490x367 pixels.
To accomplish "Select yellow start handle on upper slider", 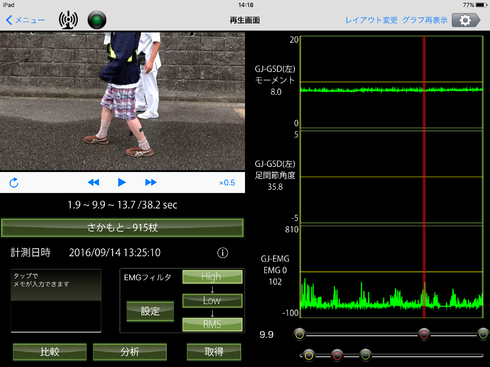I will (x=300, y=334).
